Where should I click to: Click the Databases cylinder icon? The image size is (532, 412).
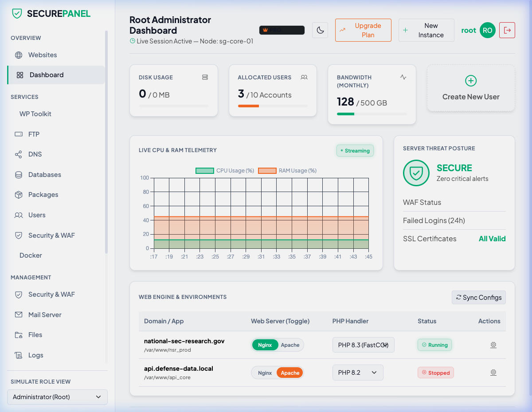click(x=19, y=175)
